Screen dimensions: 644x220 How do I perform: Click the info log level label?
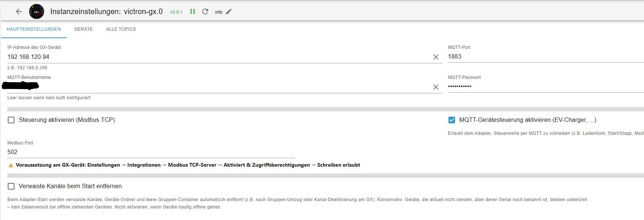pos(219,12)
